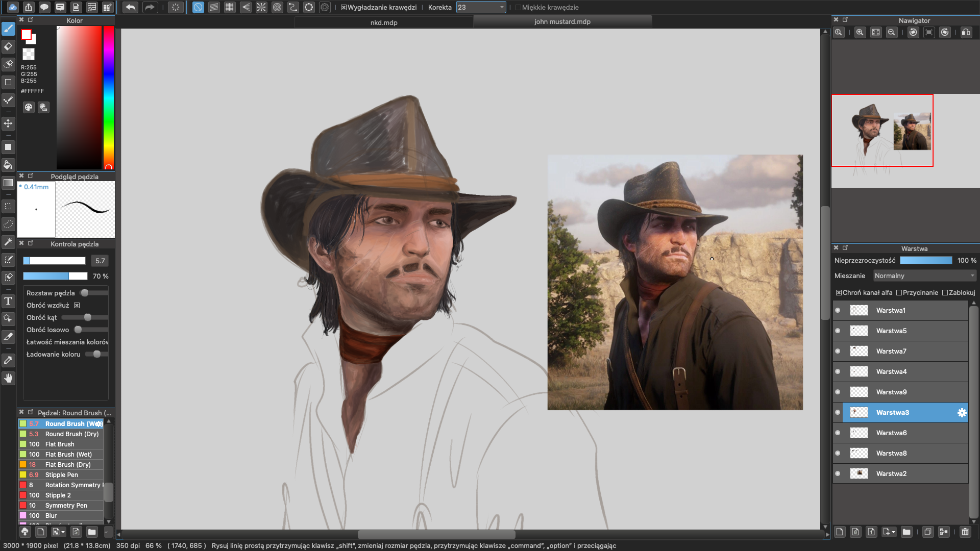Select the Eraser tool
The height and width of the screenshot is (551, 980).
click(x=8, y=46)
